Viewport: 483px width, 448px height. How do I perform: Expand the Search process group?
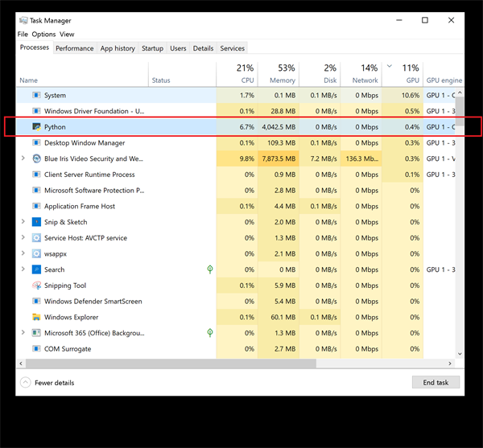click(x=23, y=269)
